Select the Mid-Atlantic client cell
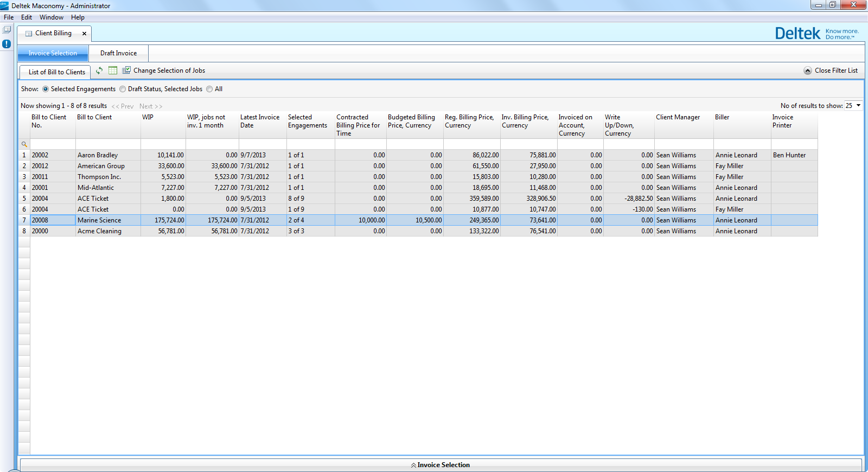868x472 pixels. click(x=108, y=188)
